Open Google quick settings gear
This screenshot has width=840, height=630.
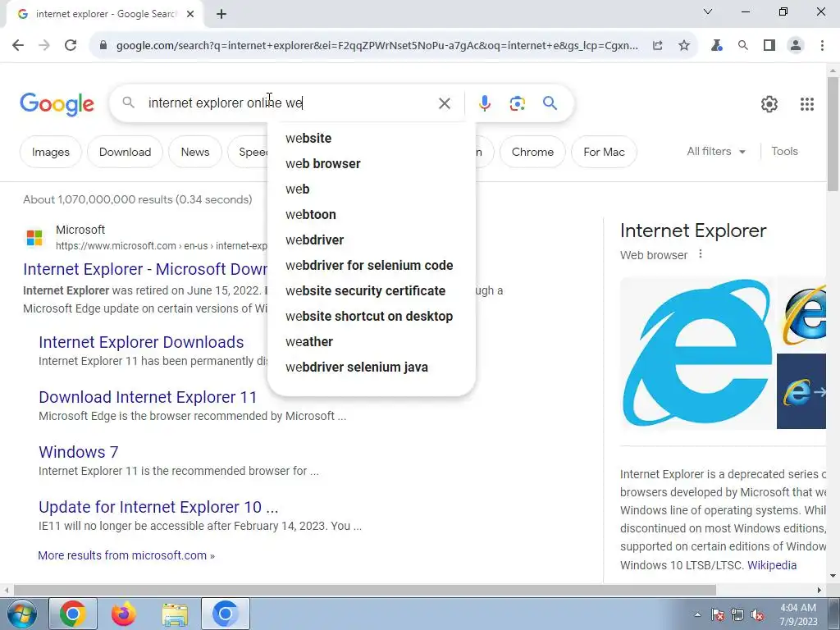pyautogui.click(x=769, y=104)
